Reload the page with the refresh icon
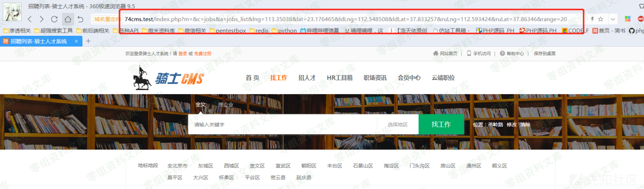The width and height of the screenshot is (644, 189). tap(54, 19)
